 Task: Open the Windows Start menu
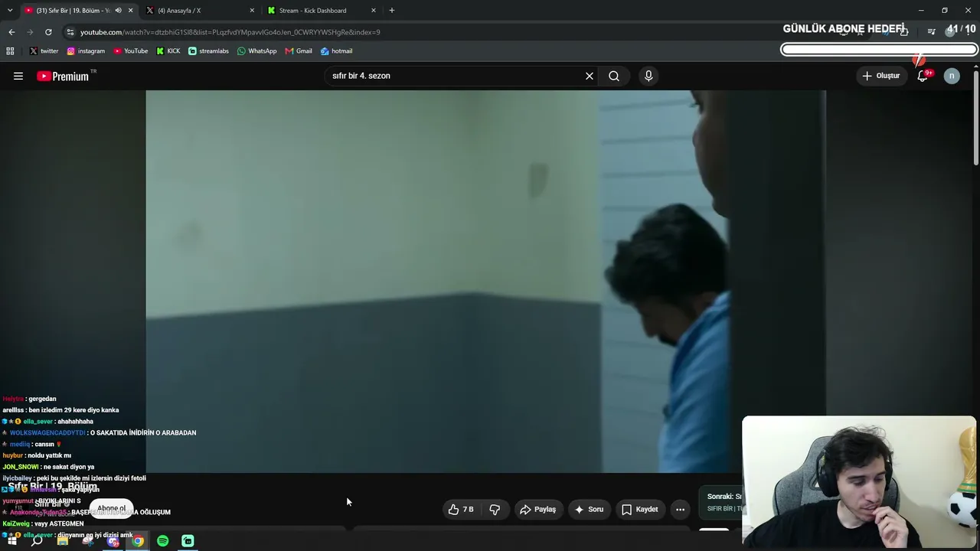11,541
